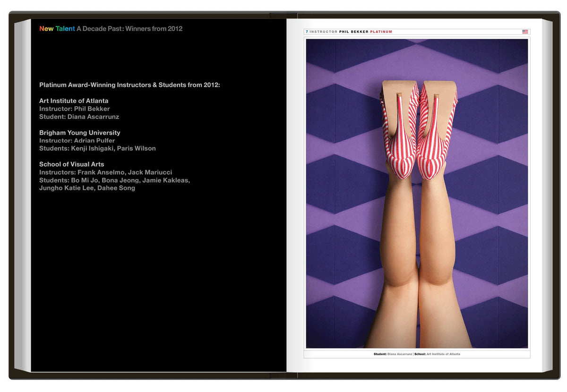Click the photo caption below the legs image
Viewport: 567px width, 392px height.
[x=416, y=354]
